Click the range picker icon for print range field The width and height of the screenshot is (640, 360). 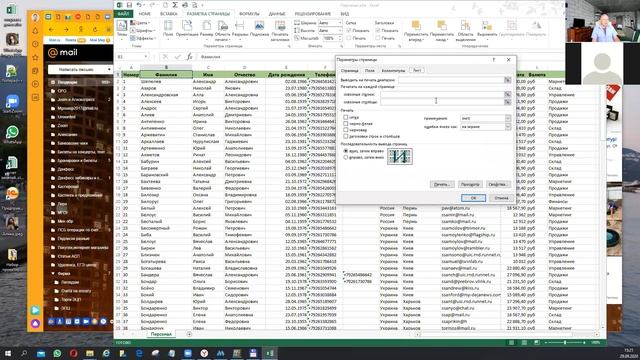pyautogui.click(x=507, y=80)
